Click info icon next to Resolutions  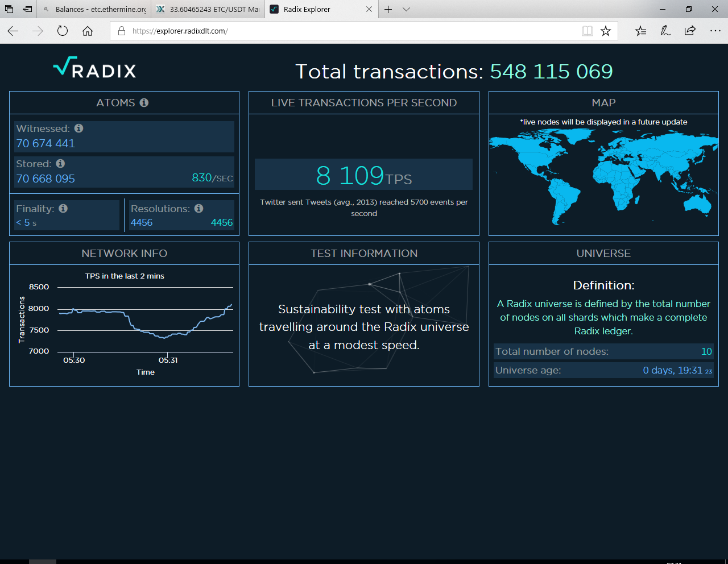point(198,209)
